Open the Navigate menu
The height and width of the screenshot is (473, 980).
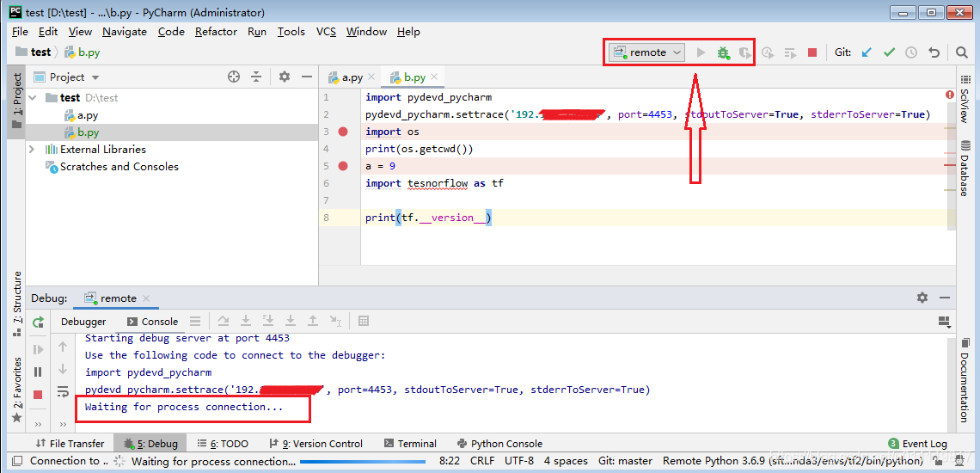(x=125, y=31)
